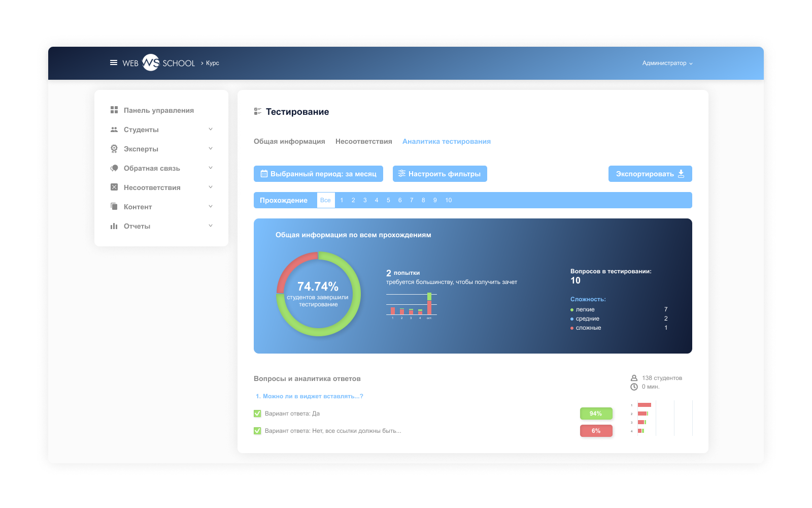The height and width of the screenshot is (508, 812).
Task: Click the green 94% result badge
Action: pos(596,414)
